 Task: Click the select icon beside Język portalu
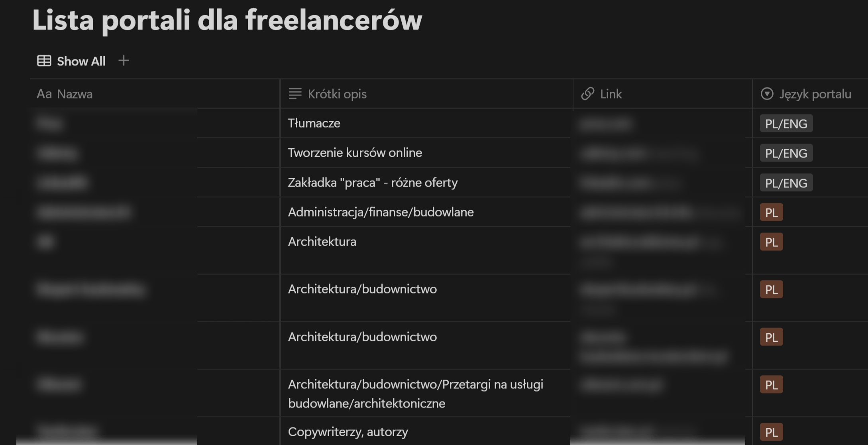coord(766,94)
